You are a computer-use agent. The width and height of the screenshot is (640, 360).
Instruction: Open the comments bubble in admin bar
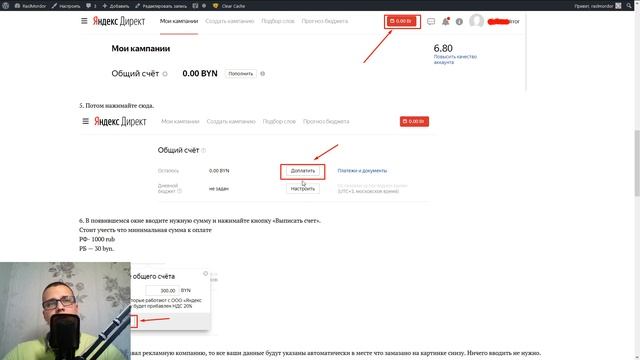coord(91,6)
